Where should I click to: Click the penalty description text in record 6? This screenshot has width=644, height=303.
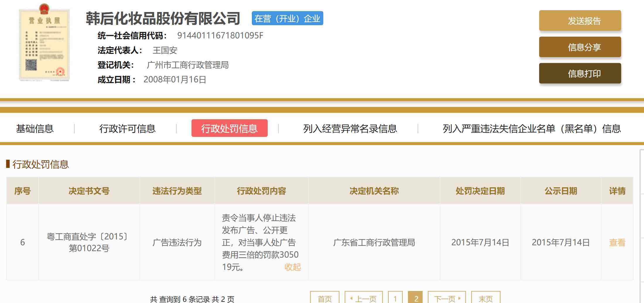[x=260, y=242]
